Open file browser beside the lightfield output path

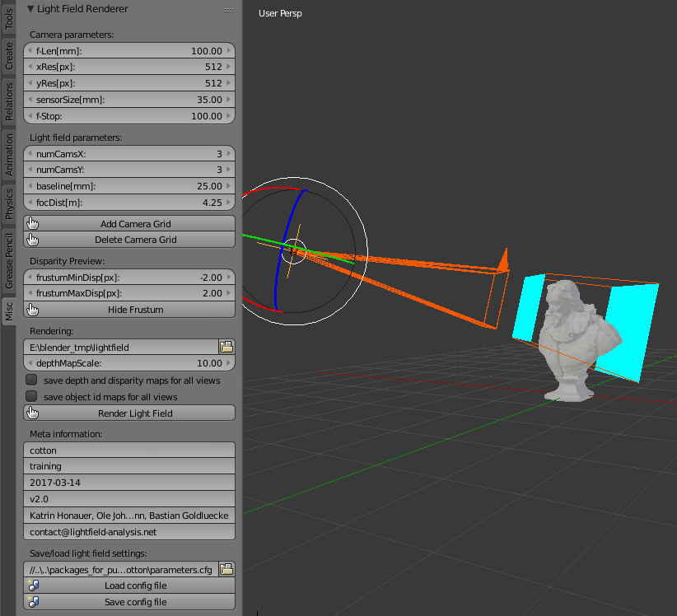tap(227, 345)
